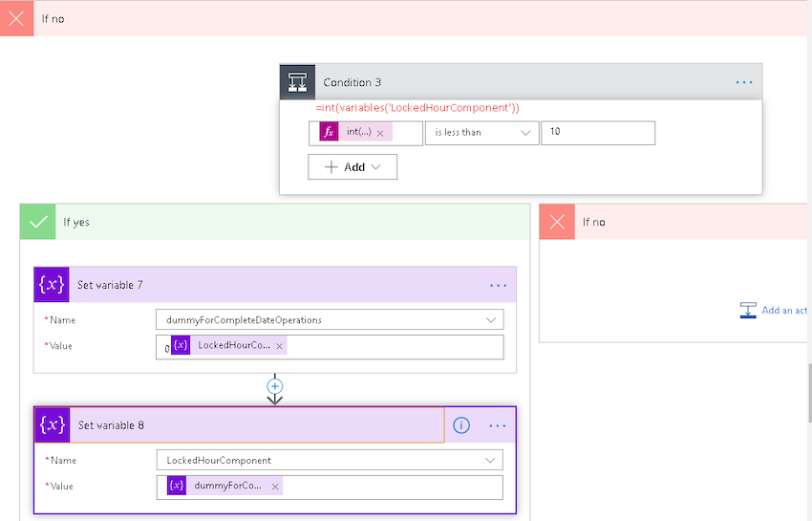Open the 'is less than' operator dropdown

(x=481, y=133)
